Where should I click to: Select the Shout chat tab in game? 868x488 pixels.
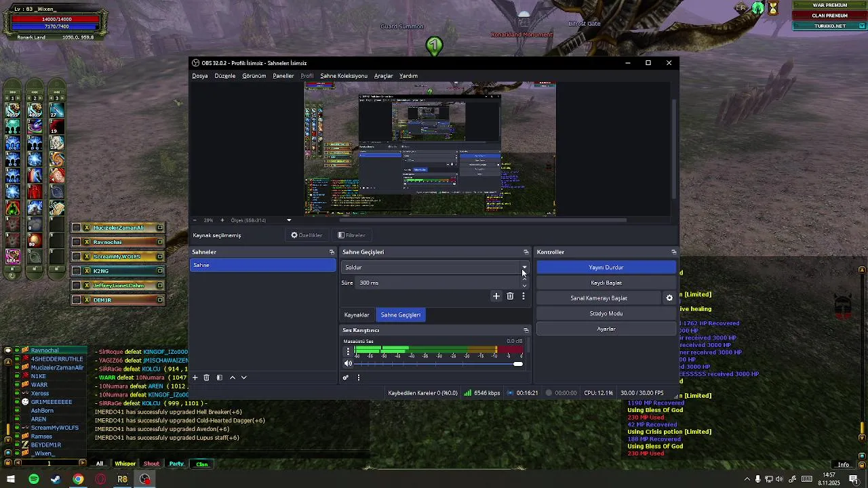coord(151,464)
